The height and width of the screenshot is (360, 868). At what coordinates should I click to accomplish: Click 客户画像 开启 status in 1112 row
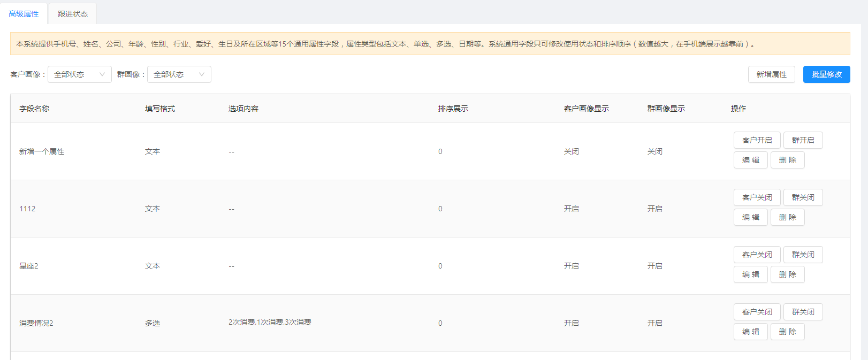click(x=572, y=209)
